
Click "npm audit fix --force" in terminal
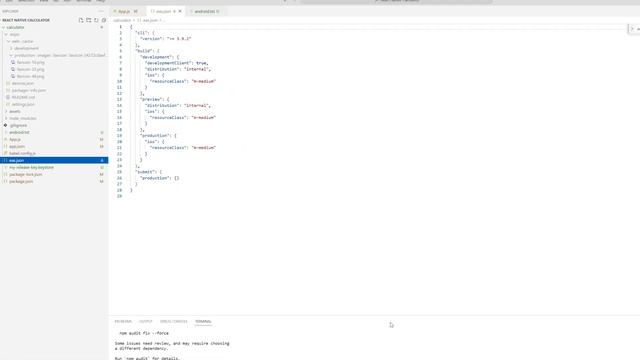(144, 333)
